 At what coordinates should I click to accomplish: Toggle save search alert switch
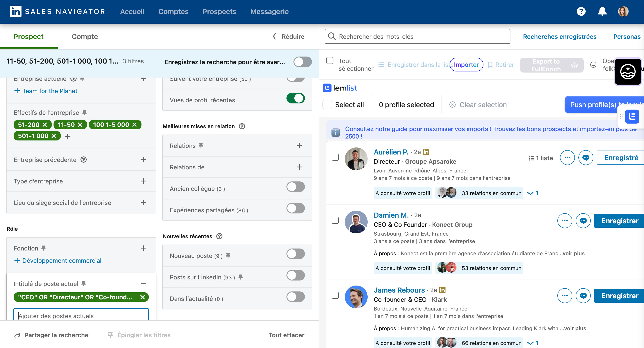click(x=302, y=62)
